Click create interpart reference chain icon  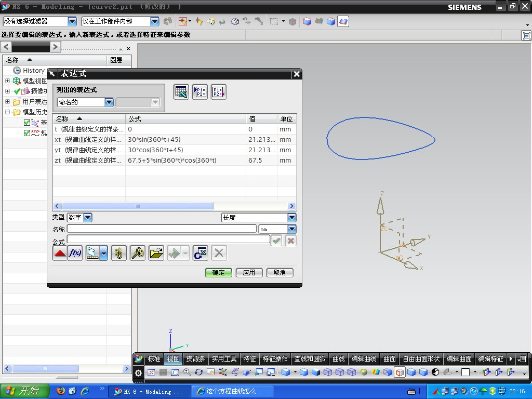[x=119, y=253]
